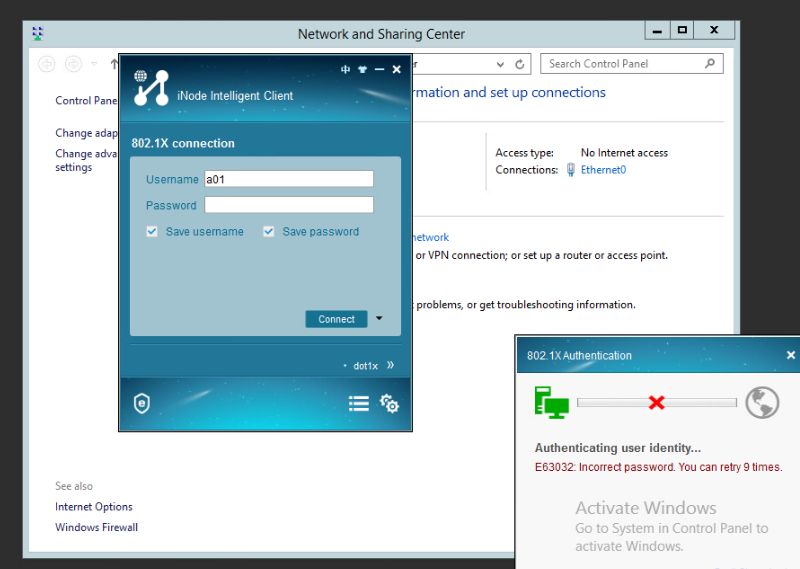
Task: Open the recent locations dropdown arrow
Action: tap(94, 64)
